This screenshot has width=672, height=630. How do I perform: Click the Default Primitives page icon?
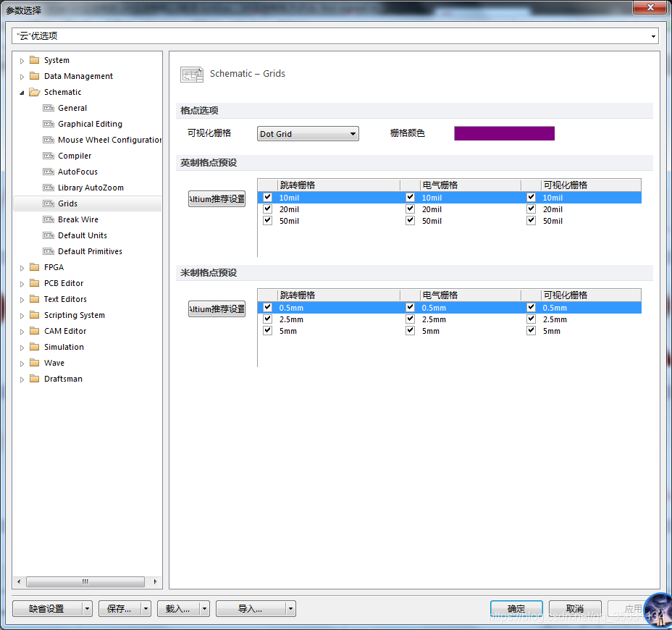[49, 251]
